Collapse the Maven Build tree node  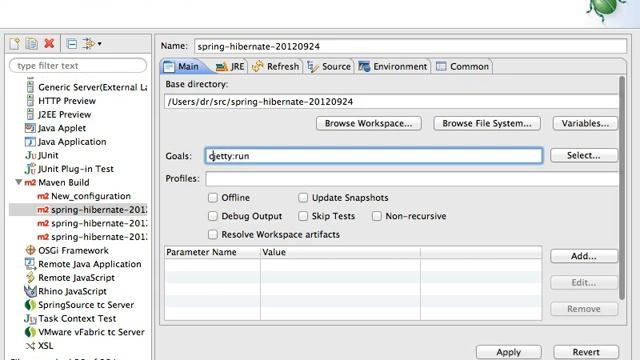(18, 182)
